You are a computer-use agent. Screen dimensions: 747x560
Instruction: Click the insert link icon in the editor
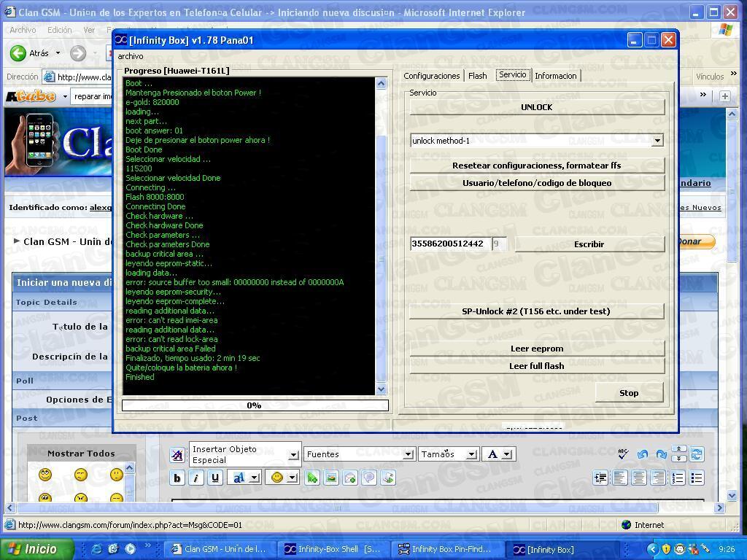tap(312, 478)
